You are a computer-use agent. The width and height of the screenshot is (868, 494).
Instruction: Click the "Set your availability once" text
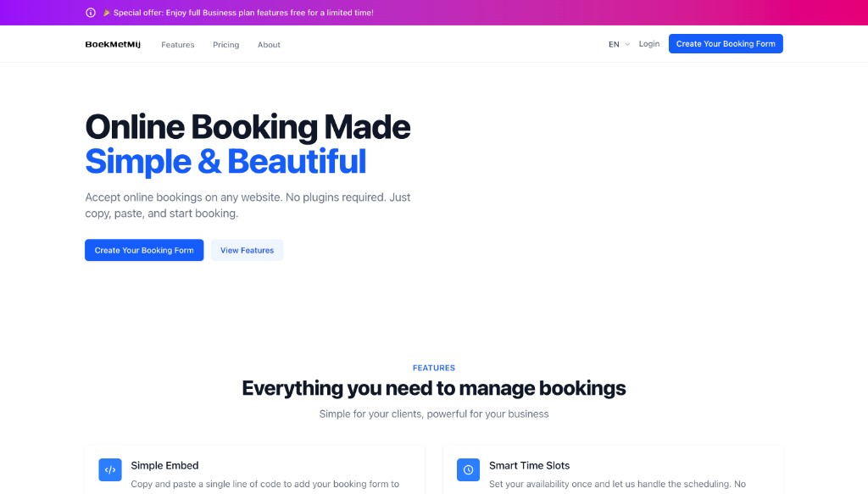(x=617, y=484)
